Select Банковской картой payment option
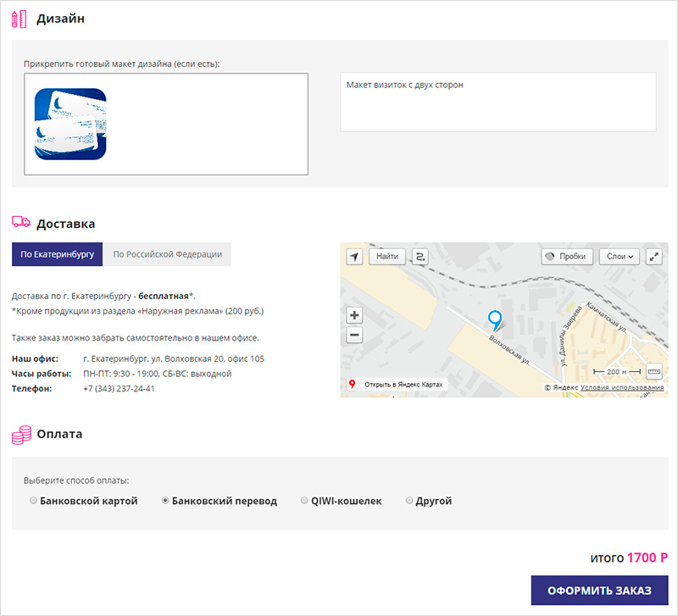The width and height of the screenshot is (678, 616). click(34, 501)
